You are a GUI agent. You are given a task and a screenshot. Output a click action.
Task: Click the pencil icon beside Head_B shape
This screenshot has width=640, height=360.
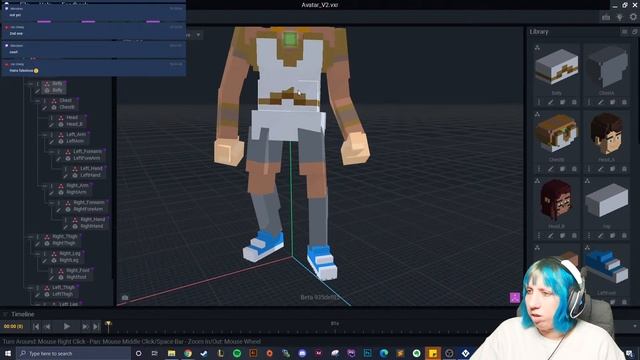[x=51, y=124]
